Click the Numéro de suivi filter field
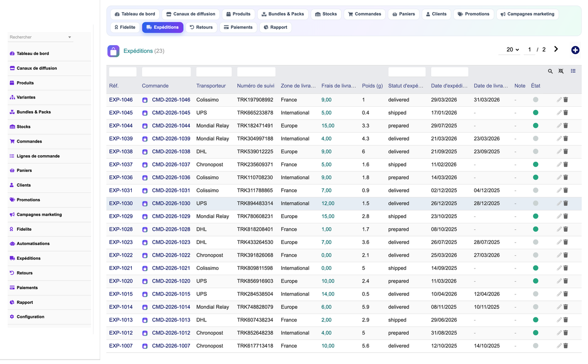Screen dimensions: 588x364 [256, 72]
